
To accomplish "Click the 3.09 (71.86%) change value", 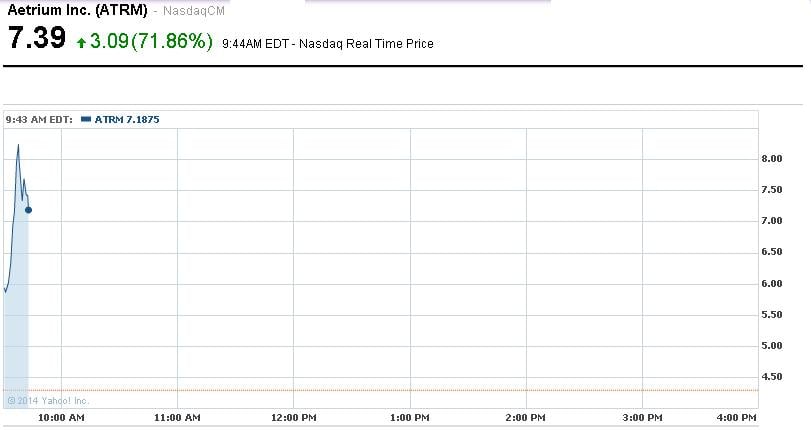I will [x=151, y=42].
